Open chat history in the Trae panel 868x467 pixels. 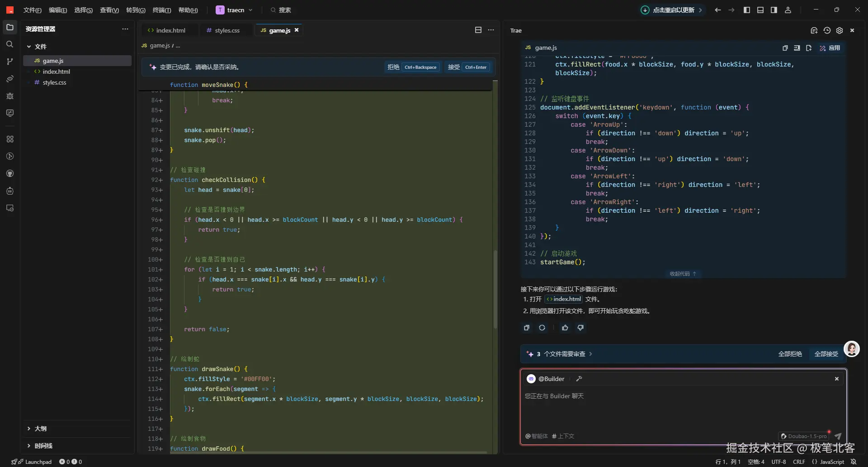(x=827, y=30)
